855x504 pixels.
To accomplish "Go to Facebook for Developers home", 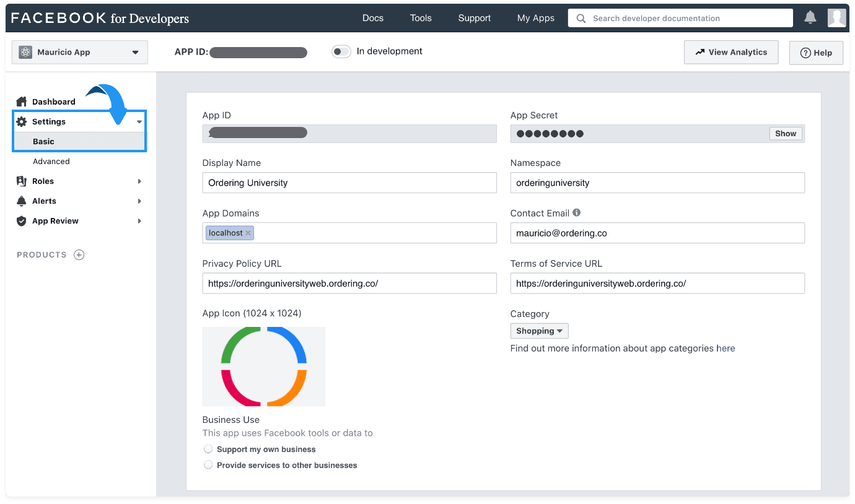I will pos(100,18).
